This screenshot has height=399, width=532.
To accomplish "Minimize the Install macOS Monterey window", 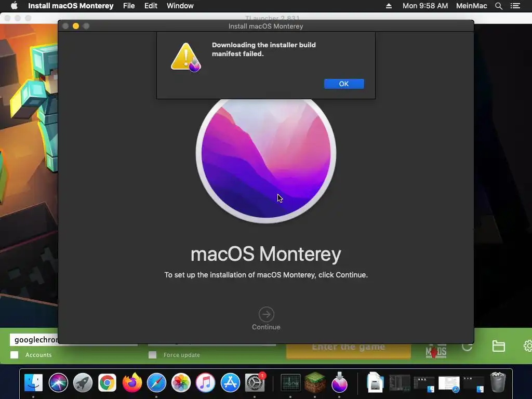I will click(76, 26).
